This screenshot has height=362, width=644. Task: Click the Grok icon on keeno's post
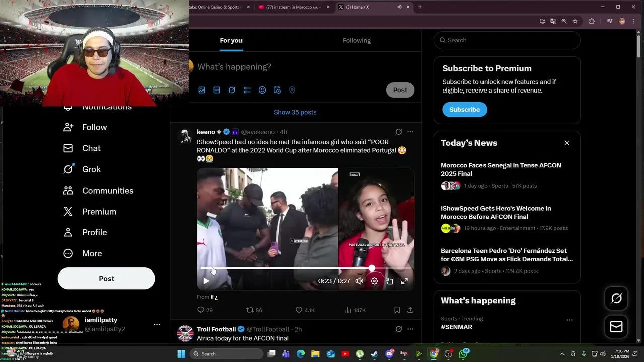coord(399,132)
